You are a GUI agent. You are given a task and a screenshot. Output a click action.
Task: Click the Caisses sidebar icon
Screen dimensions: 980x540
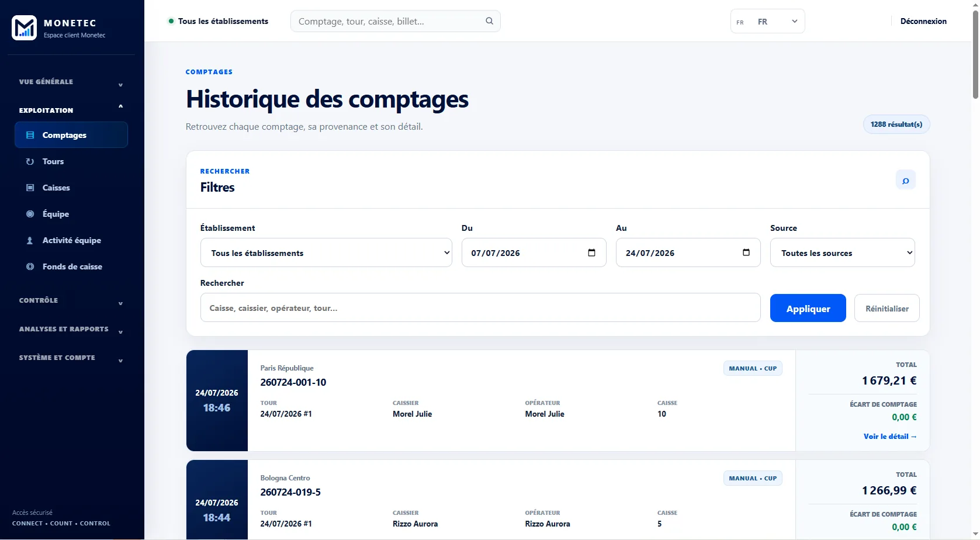coord(30,188)
